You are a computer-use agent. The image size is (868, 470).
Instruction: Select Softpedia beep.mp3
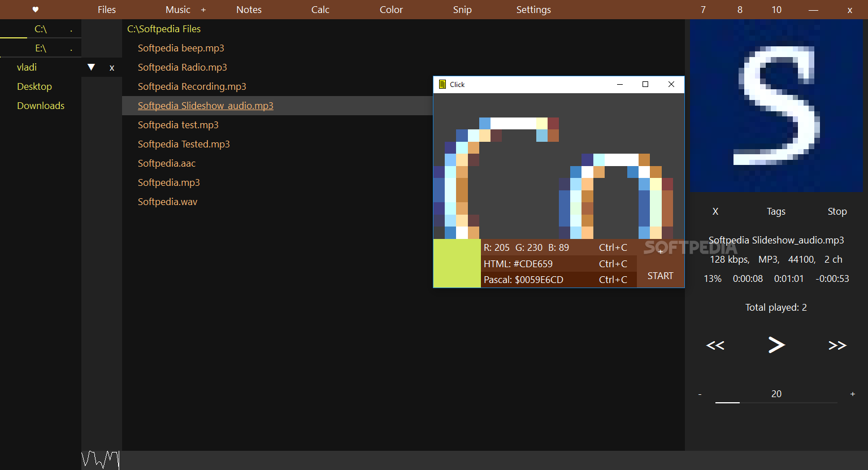[x=181, y=48]
